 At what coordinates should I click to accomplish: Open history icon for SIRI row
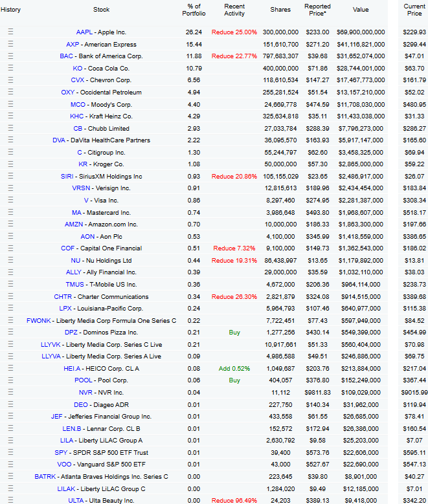pos(10,176)
